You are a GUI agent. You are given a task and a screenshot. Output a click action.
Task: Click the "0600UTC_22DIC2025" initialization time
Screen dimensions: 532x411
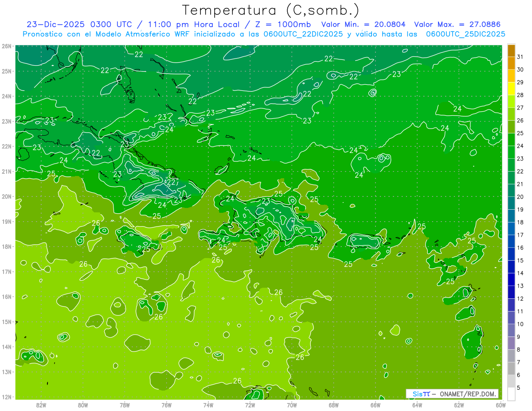[303, 34]
